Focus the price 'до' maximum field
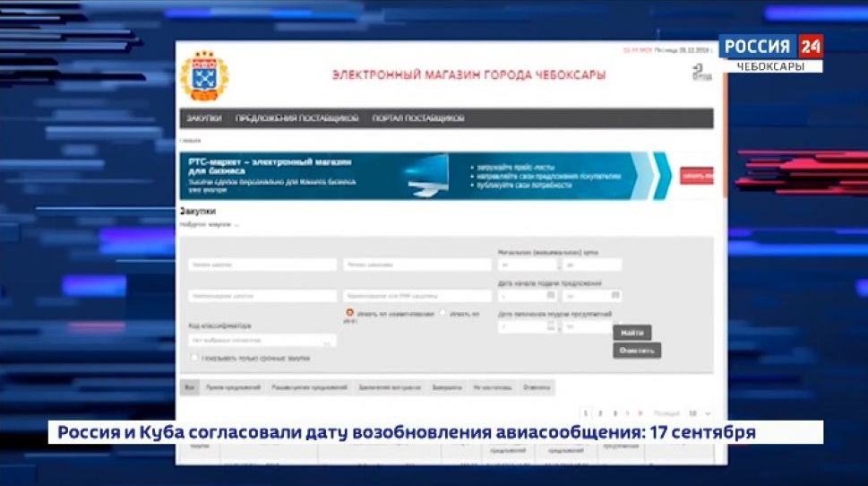 (x=592, y=265)
